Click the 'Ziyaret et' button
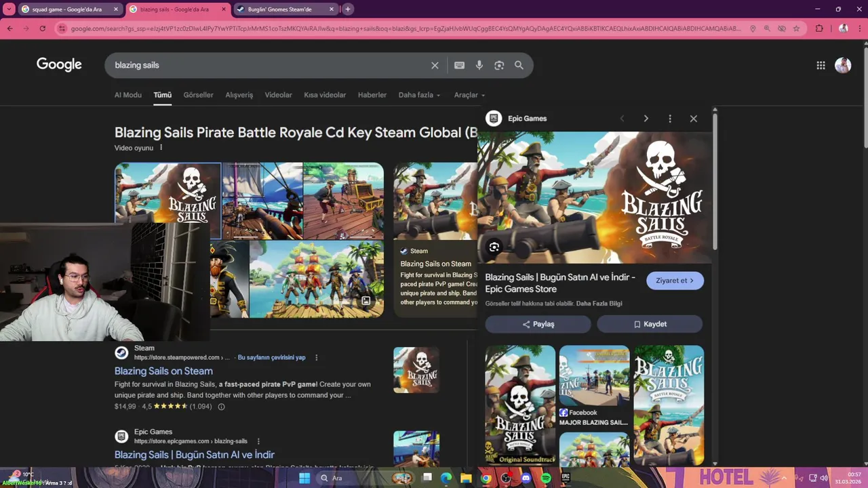 [675, 281]
